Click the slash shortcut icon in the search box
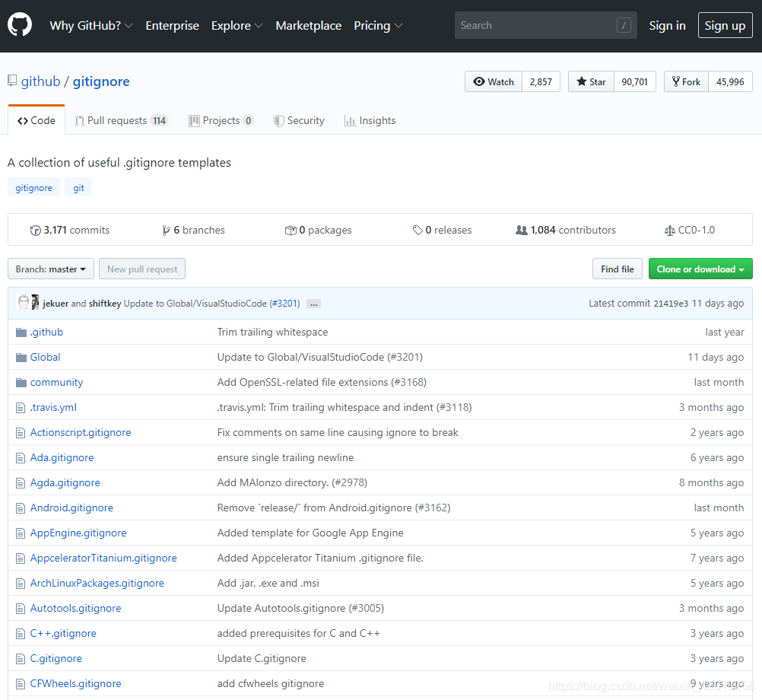Screen dimensions: 762x700 point(624,25)
